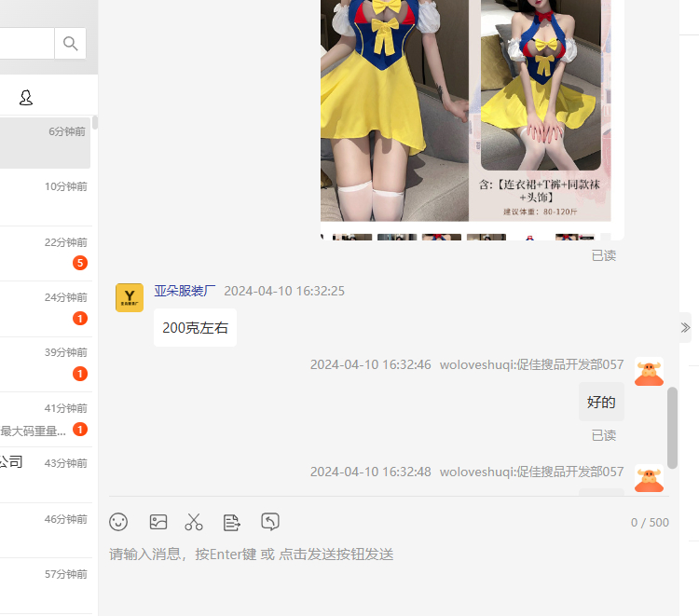Click the scissors screenshot icon
699x616 pixels.
pyautogui.click(x=194, y=522)
